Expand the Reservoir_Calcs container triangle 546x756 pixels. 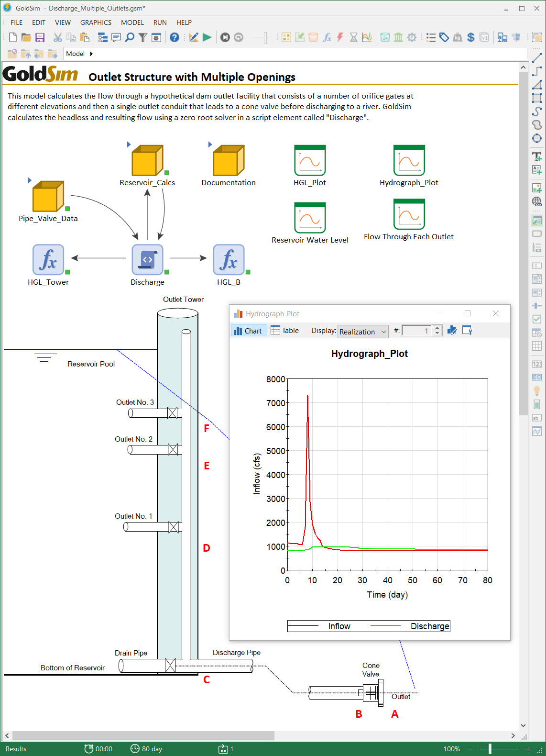(129, 144)
